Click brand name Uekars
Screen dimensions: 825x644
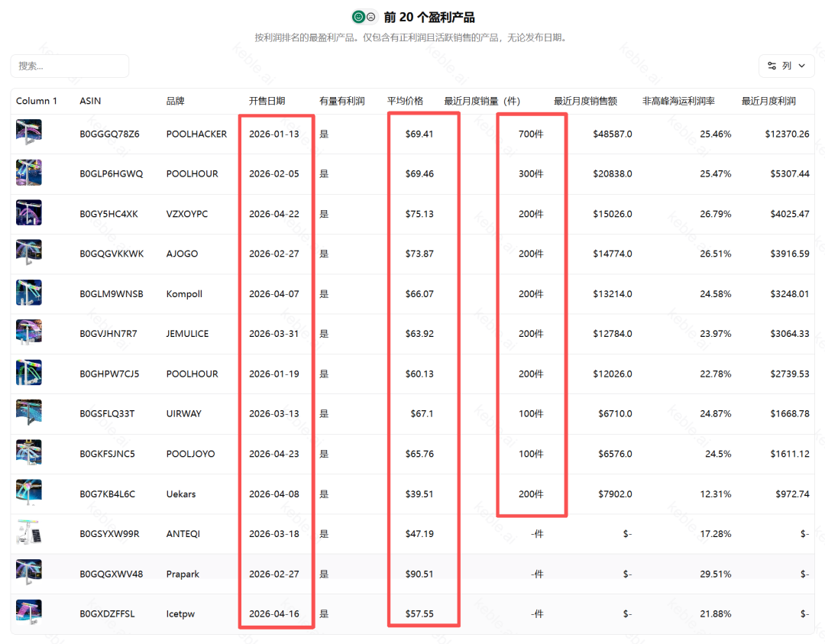click(x=181, y=494)
